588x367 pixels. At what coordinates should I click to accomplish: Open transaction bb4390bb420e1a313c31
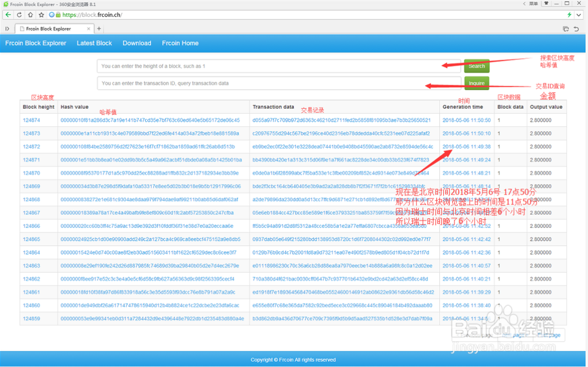[340, 160]
